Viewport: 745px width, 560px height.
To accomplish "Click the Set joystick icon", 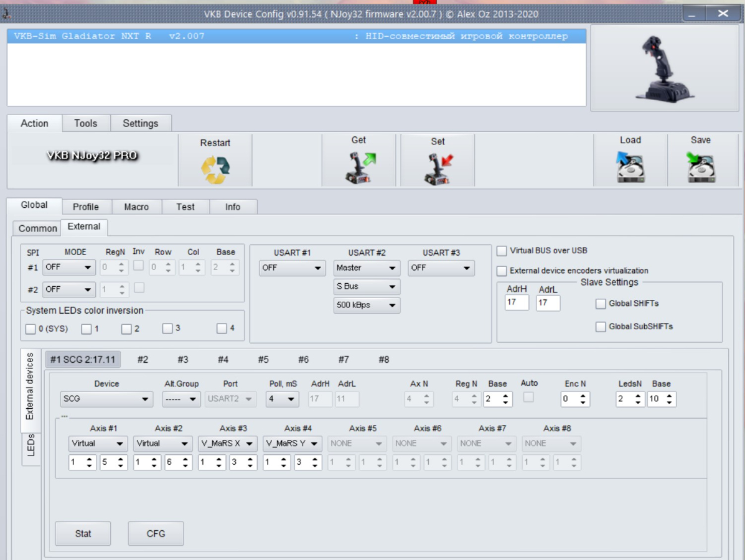I will click(438, 169).
